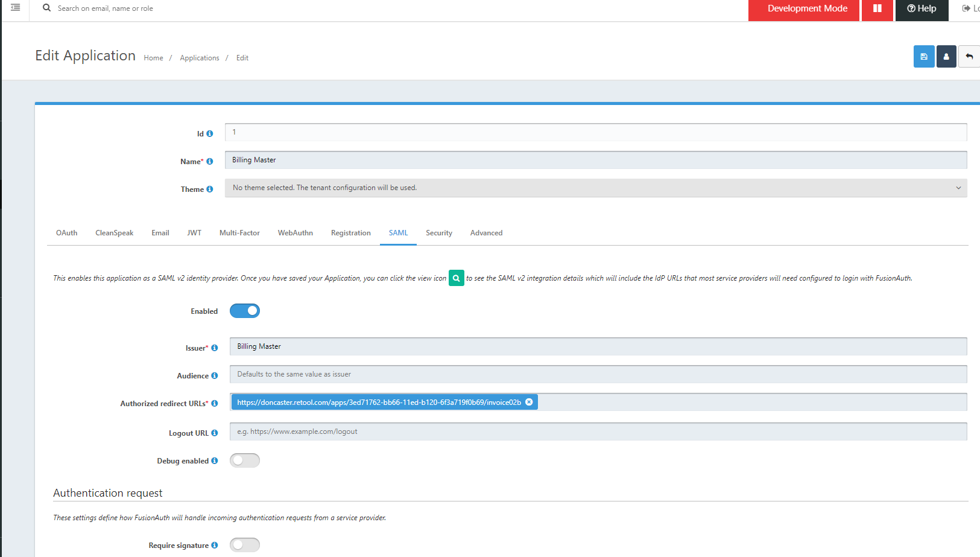Click the pause icon beside Development Mode
The image size is (980, 557).
(877, 8)
